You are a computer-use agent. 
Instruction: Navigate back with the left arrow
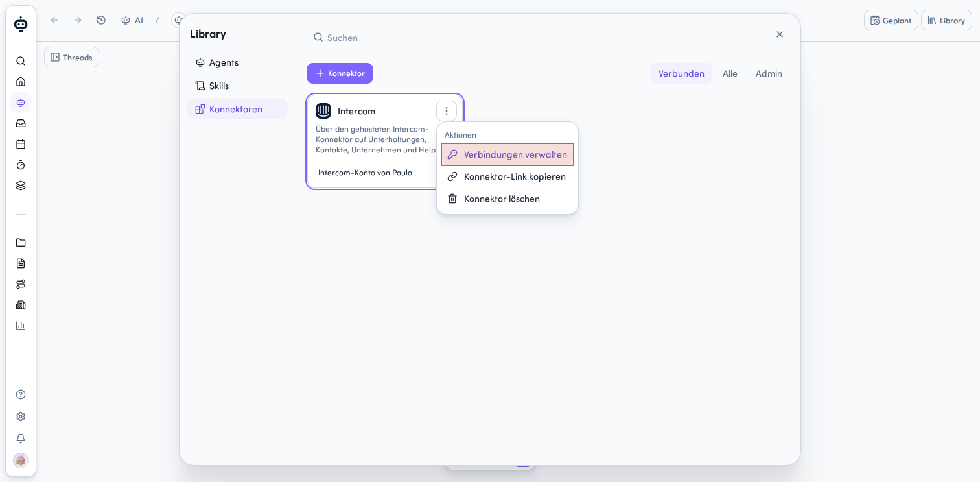click(x=54, y=20)
